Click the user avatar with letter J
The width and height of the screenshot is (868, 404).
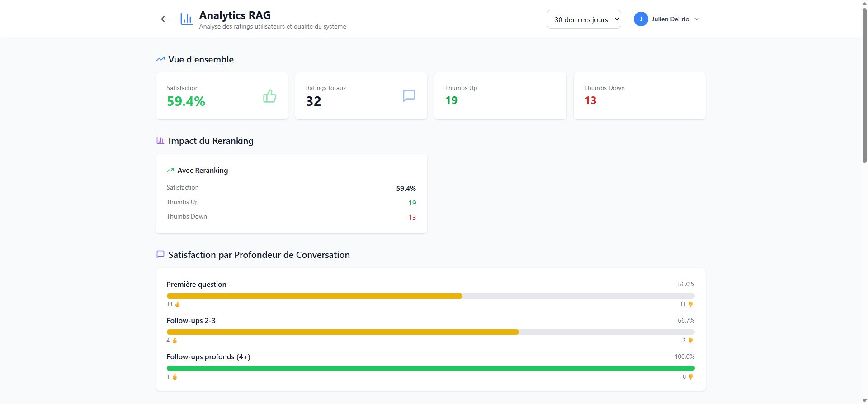tap(641, 19)
